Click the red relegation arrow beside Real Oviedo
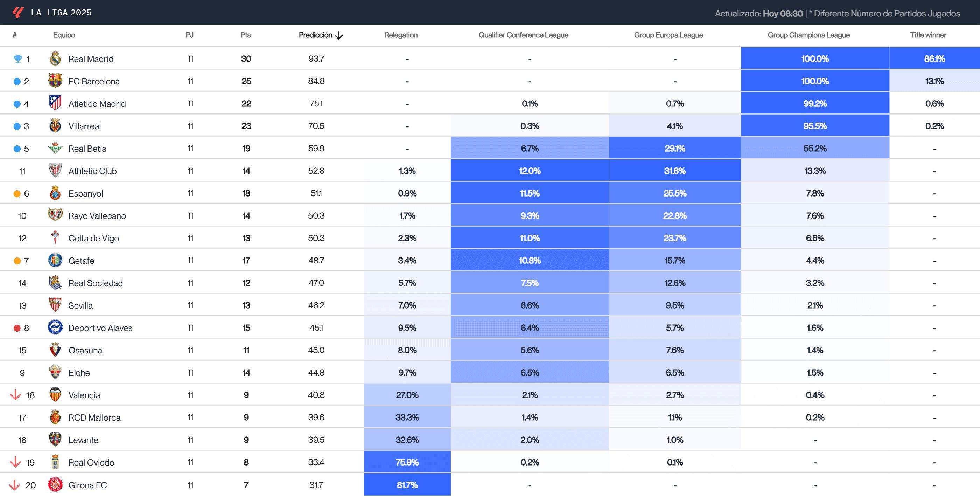Viewport: 980px width, 496px height. 15,462
